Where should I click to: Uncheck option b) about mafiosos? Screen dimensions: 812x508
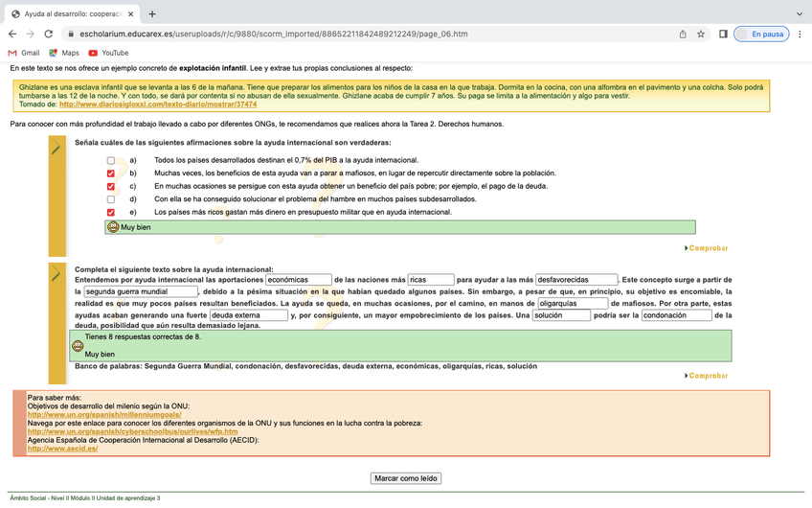(111, 173)
